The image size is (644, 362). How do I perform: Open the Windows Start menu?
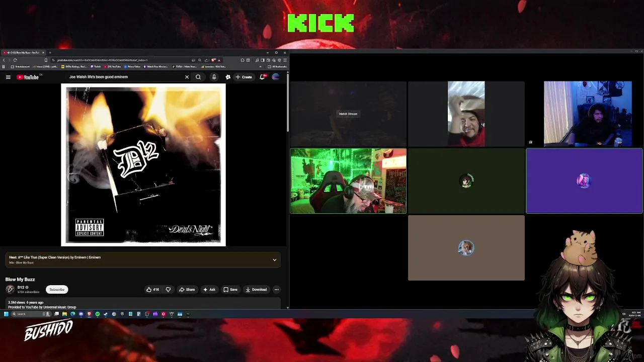[6, 314]
